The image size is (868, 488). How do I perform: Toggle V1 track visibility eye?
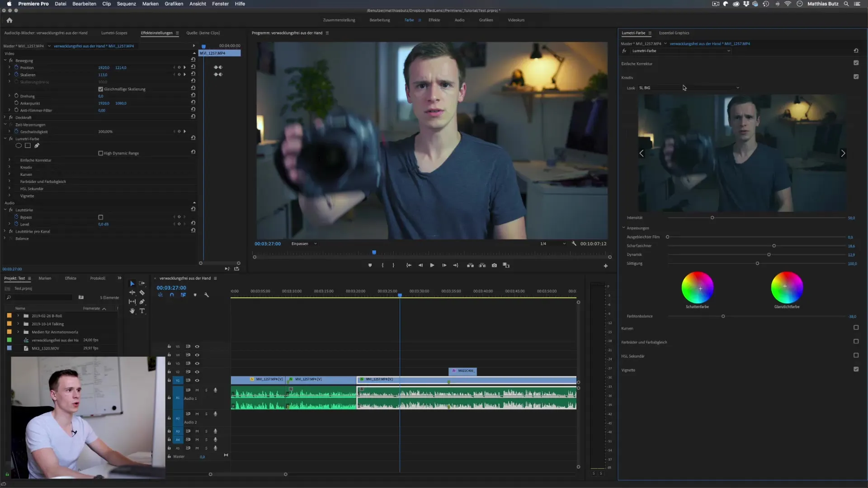197,380
